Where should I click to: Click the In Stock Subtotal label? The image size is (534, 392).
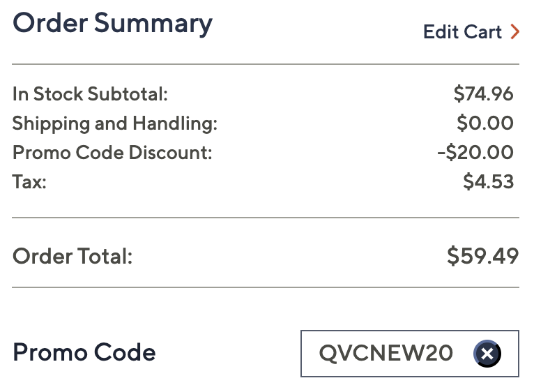pos(90,94)
